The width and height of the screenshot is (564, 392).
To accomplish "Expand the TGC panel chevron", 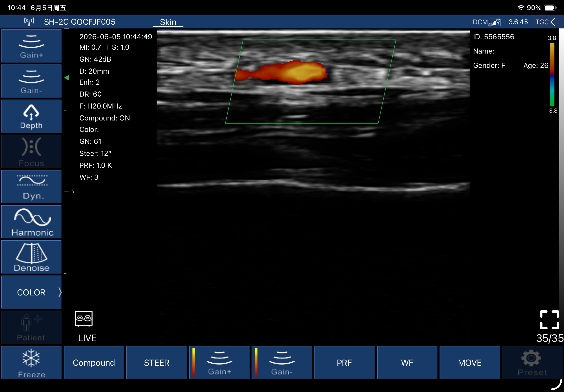I will tap(553, 22).
